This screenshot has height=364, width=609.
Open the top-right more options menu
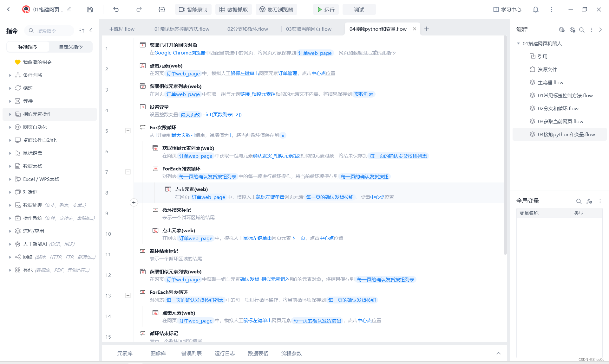coord(552,10)
